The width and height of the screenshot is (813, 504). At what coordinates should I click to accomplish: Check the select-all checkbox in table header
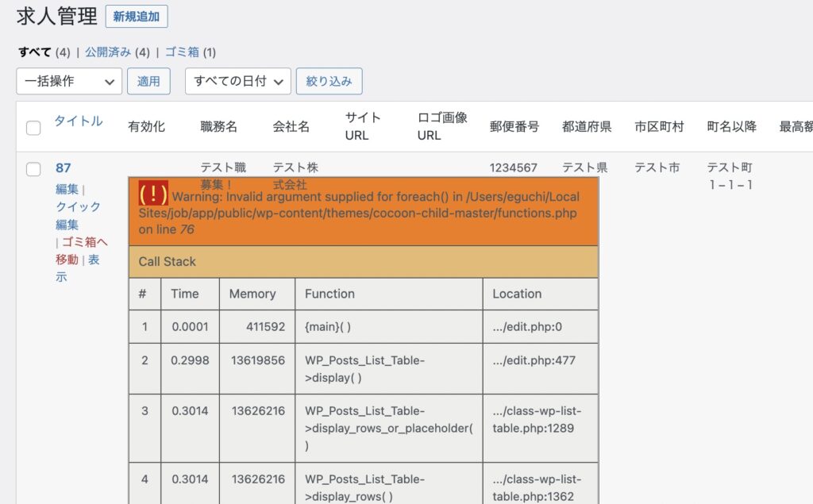pos(33,128)
